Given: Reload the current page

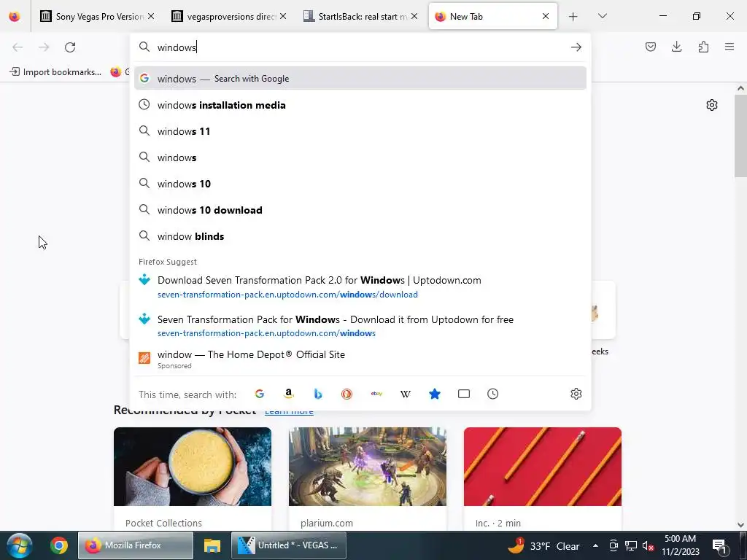Looking at the screenshot, I should [x=70, y=47].
